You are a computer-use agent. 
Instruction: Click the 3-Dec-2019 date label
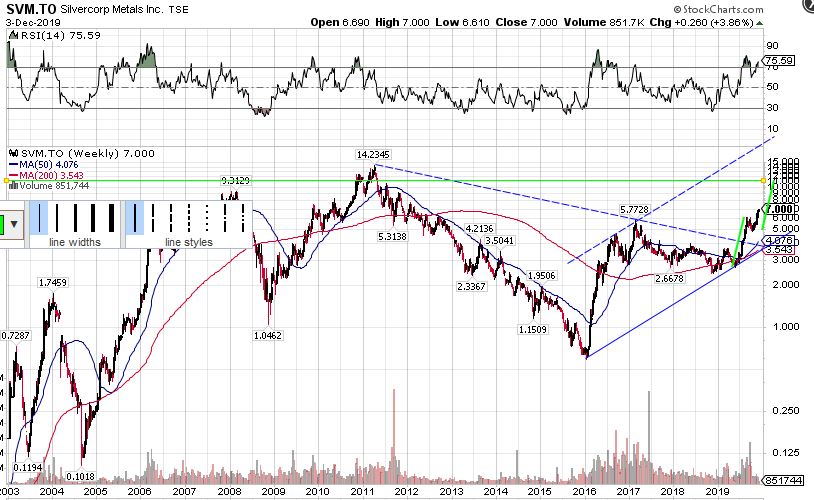click(x=33, y=22)
